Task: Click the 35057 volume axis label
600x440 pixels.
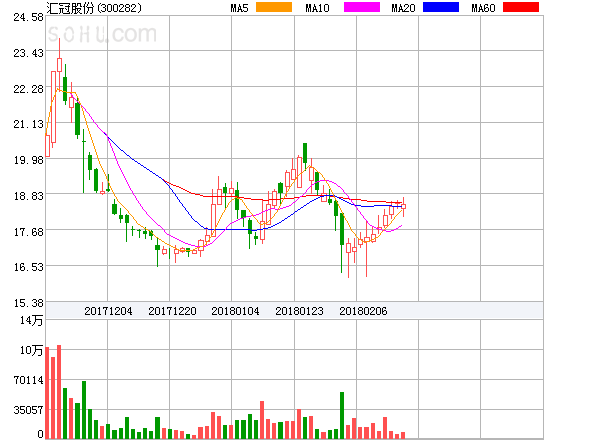Action: pyautogui.click(x=28, y=410)
